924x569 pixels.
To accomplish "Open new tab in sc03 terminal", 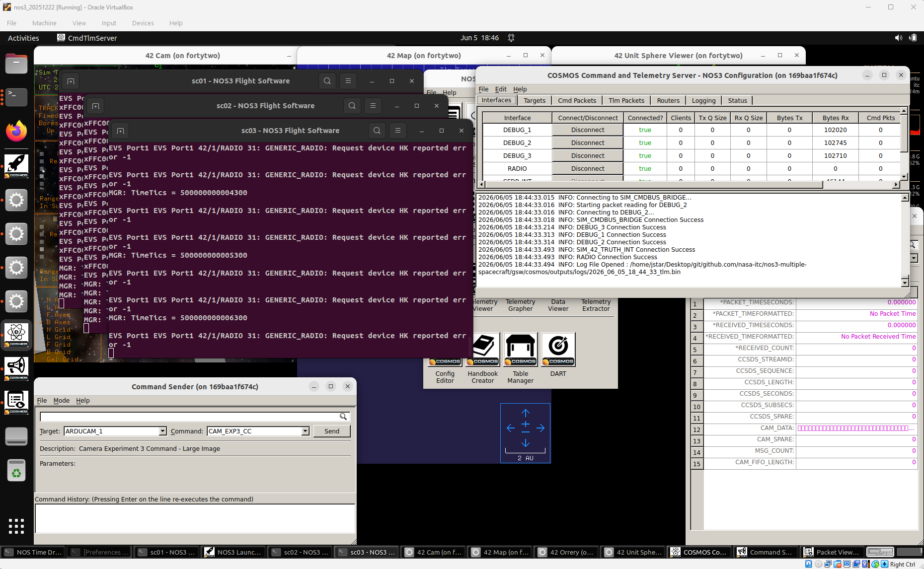I will pos(120,131).
